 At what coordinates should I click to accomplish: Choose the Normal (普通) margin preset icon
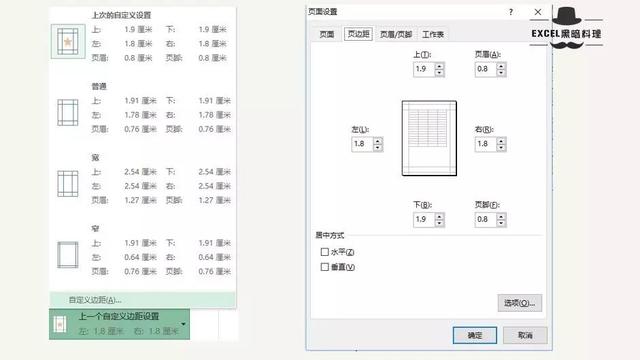[x=68, y=112]
